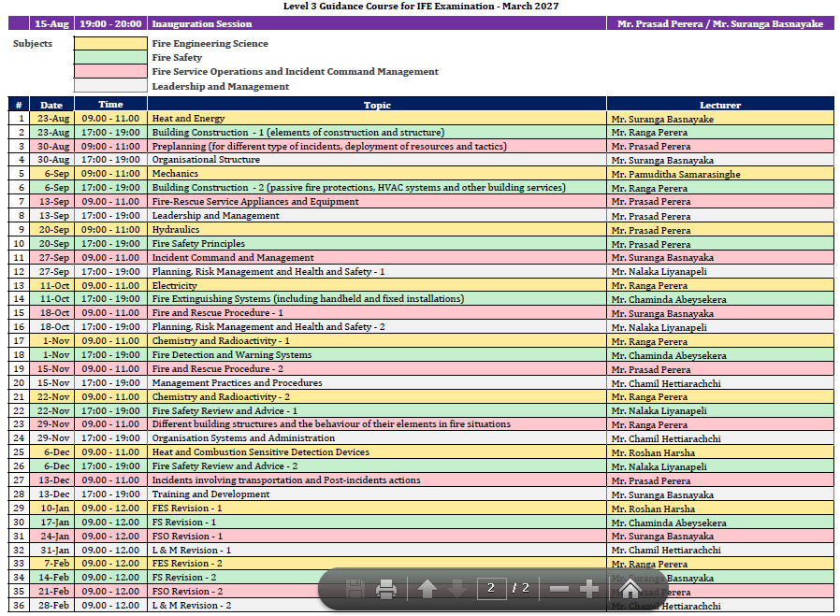Click the topic 'Training and Development'
The height and width of the screenshot is (616, 840).
click(x=210, y=494)
